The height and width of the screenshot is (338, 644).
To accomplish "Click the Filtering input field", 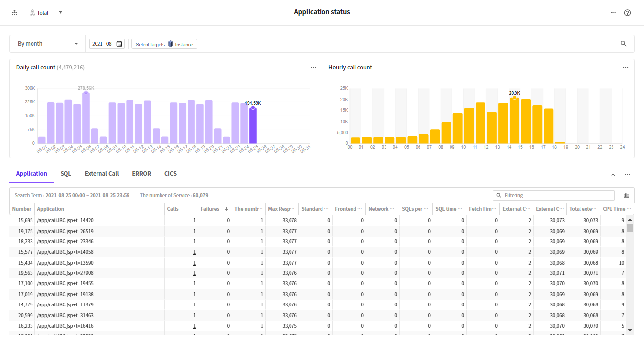I will coord(556,196).
